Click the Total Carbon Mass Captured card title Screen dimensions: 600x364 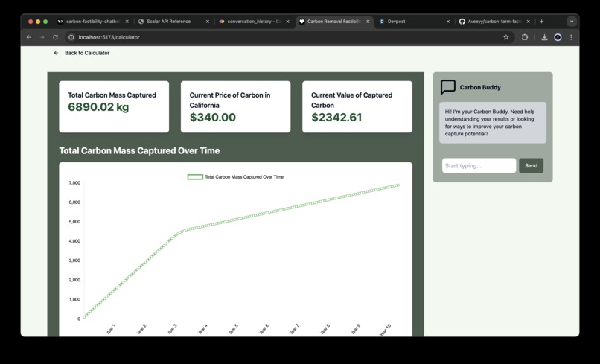point(112,95)
